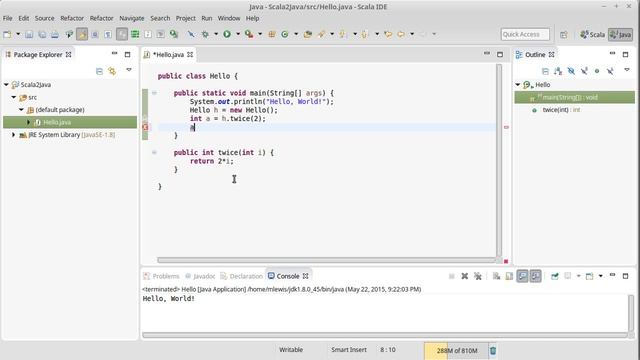Select the *Hello.java editor tab
Image resolution: width=640 pixels, height=360 pixels.
pyautogui.click(x=169, y=55)
